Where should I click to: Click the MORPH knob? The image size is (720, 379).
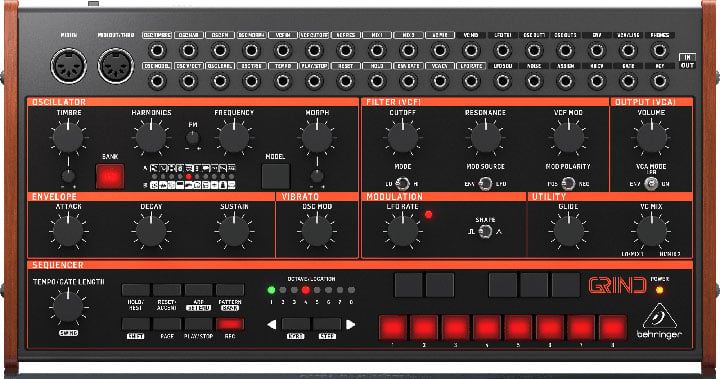(317, 137)
